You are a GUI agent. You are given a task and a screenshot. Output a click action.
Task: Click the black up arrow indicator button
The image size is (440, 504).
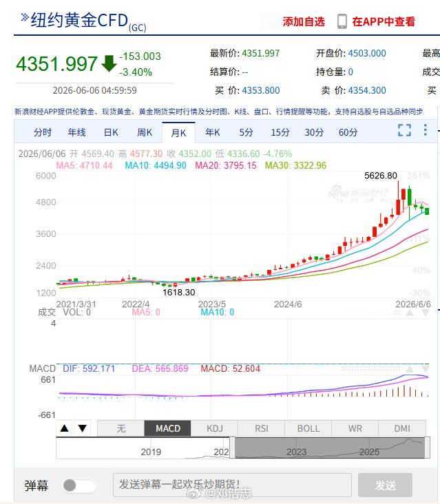[65, 428]
